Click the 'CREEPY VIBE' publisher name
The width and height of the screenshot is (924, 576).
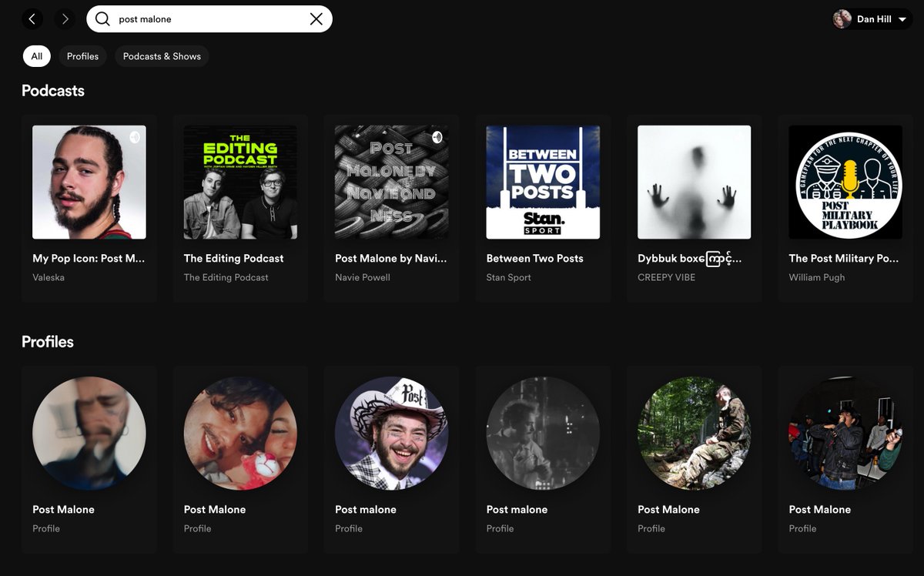[x=667, y=277]
